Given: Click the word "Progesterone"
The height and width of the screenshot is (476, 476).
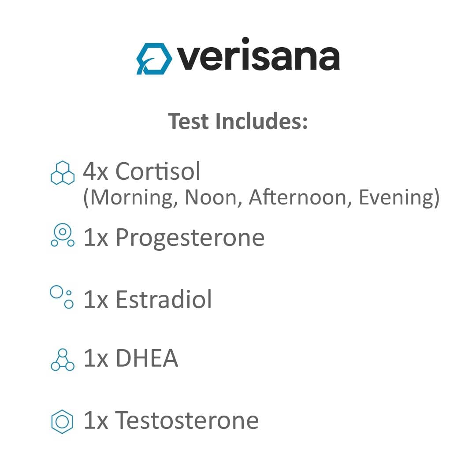Looking at the screenshot, I should point(190,238).
